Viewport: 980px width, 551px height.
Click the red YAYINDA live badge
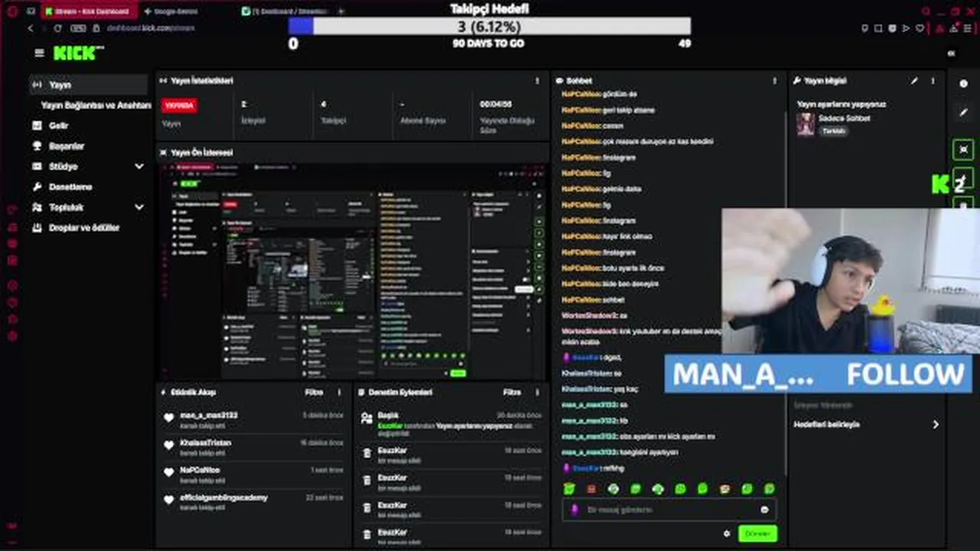(179, 105)
